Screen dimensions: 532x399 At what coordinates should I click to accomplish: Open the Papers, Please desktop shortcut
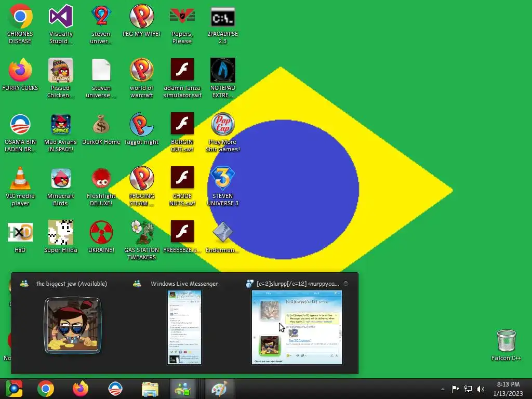pos(182,24)
